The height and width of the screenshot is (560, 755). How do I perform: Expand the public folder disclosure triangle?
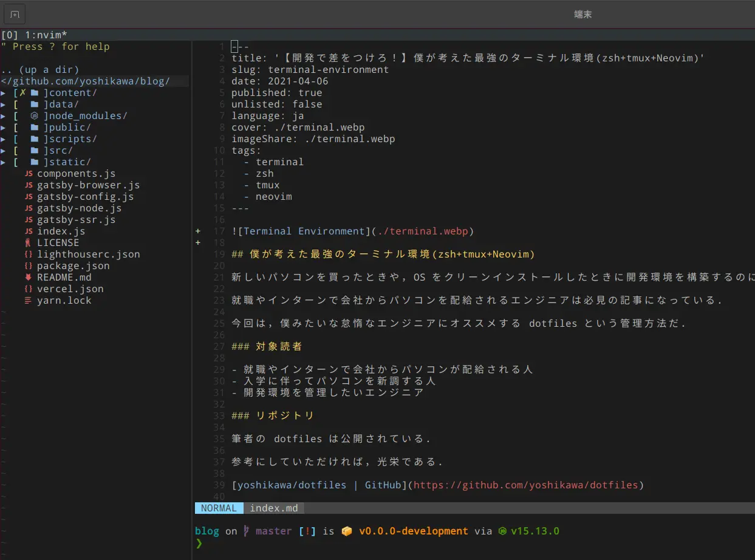(4, 128)
